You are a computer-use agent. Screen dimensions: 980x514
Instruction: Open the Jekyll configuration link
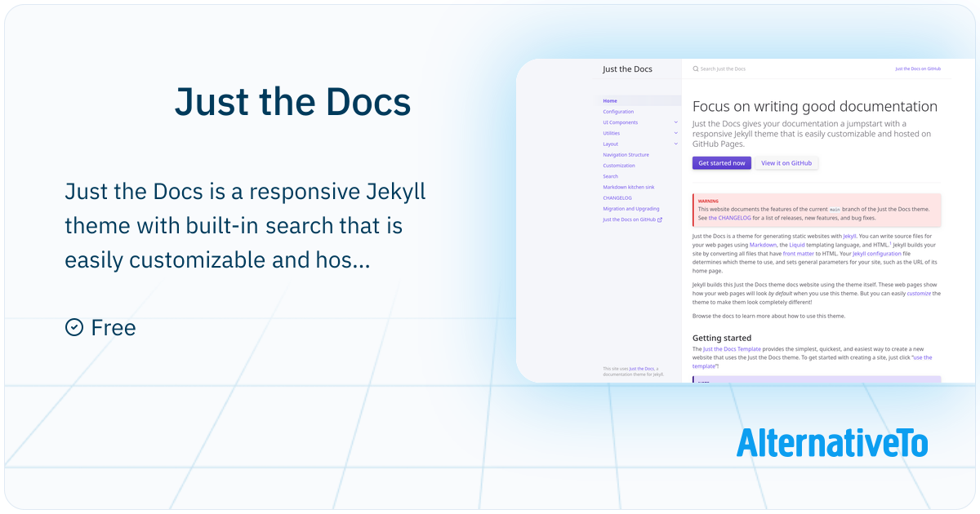(x=877, y=254)
